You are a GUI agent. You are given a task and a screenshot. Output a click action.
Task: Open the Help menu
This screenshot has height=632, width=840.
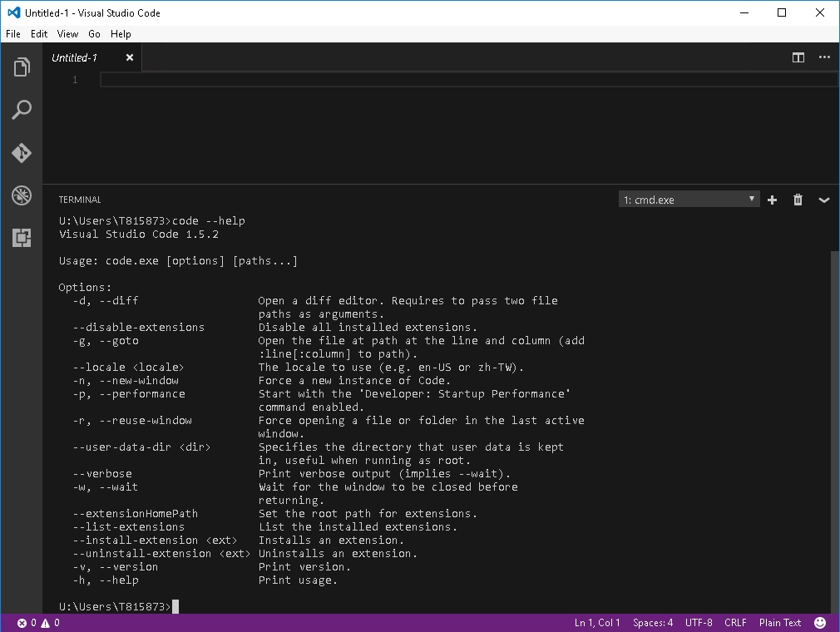pos(121,34)
